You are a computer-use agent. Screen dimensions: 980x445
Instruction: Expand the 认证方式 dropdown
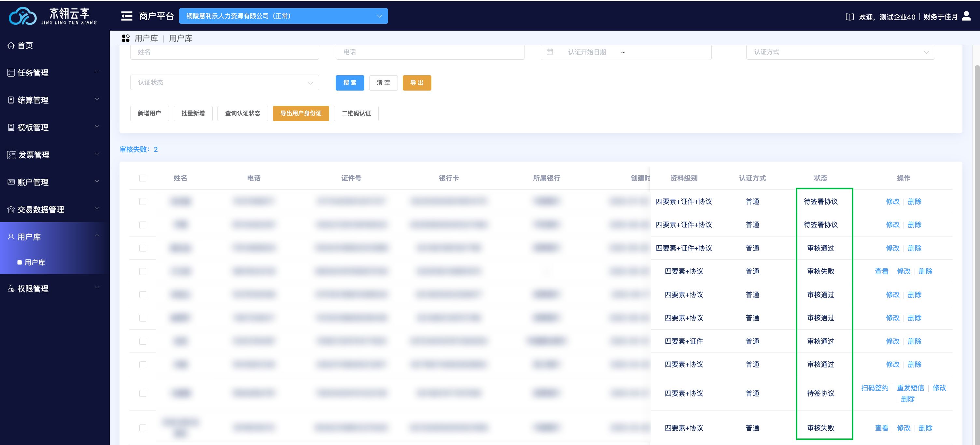pyautogui.click(x=840, y=52)
